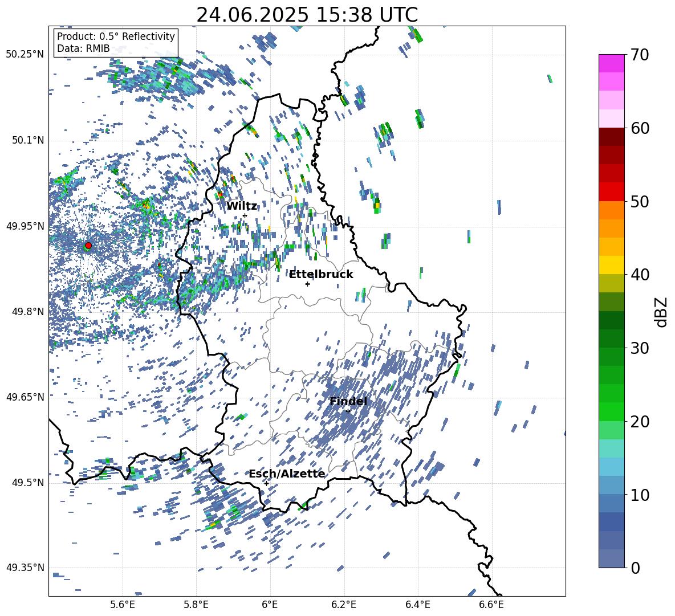
Task: Click the 50.25°N latitude label
Action: 25,55
